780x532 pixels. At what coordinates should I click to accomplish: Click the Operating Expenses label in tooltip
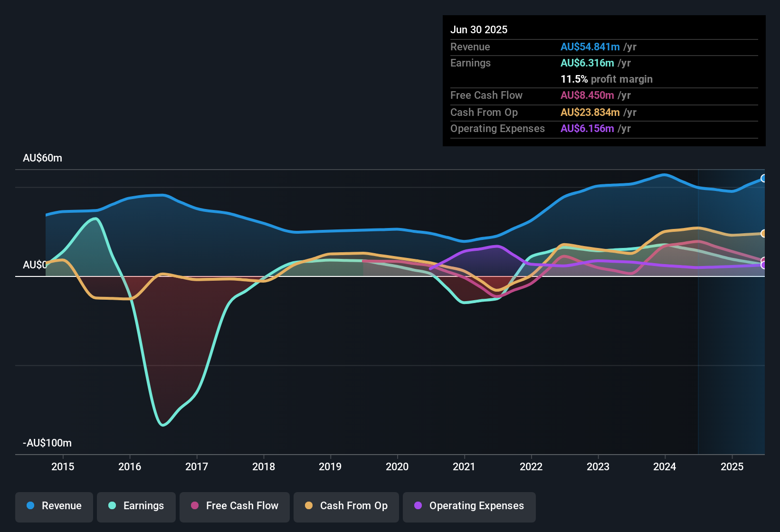(497, 128)
